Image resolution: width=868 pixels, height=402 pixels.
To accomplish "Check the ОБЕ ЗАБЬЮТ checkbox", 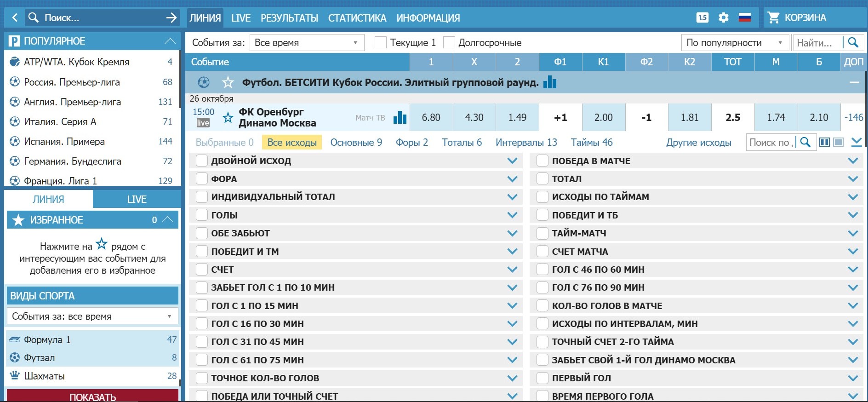I will pos(201,233).
